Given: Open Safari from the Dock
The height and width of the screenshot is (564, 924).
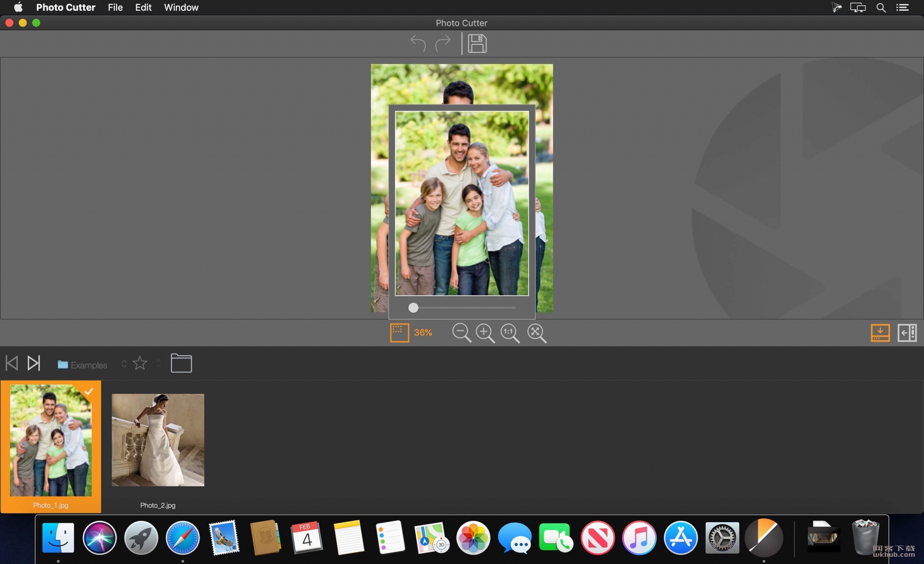Looking at the screenshot, I should click(183, 538).
